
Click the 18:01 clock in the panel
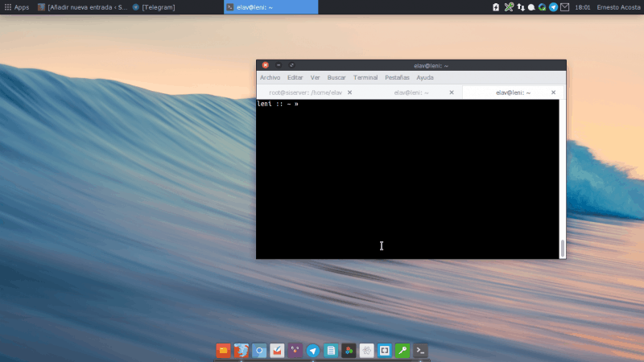coord(582,7)
